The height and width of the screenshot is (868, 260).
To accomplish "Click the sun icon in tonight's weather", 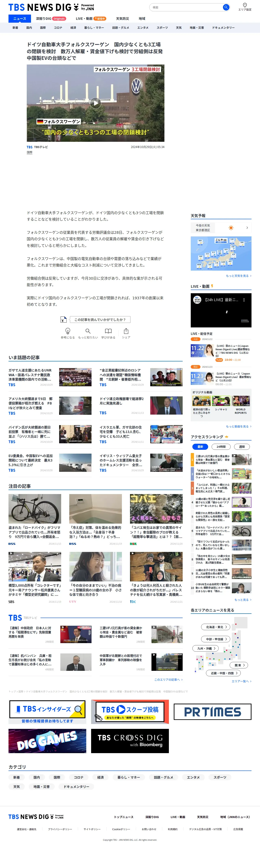I will pyautogui.click(x=231, y=228).
